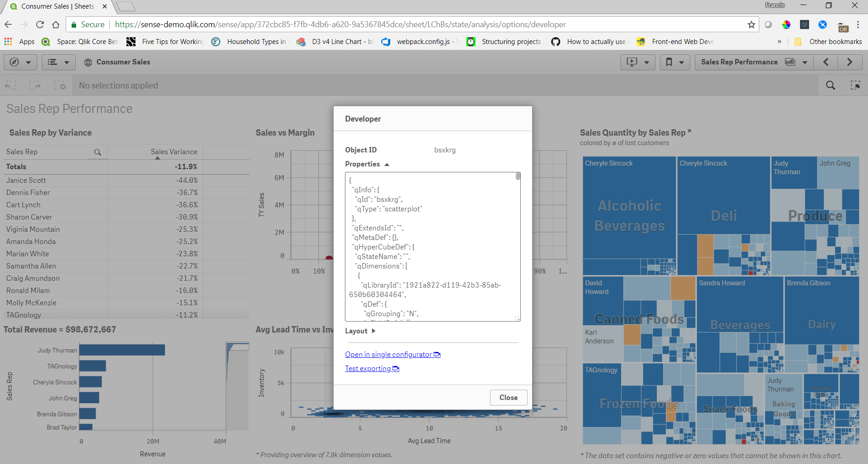Click the Revenue chart mini scrollbar
The height and width of the screenshot is (464, 868).
(x=238, y=347)
